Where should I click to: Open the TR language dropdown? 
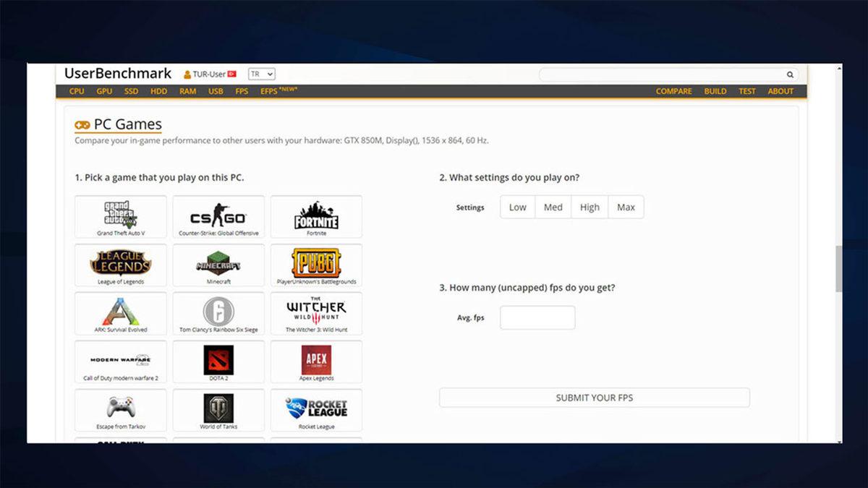261,74
